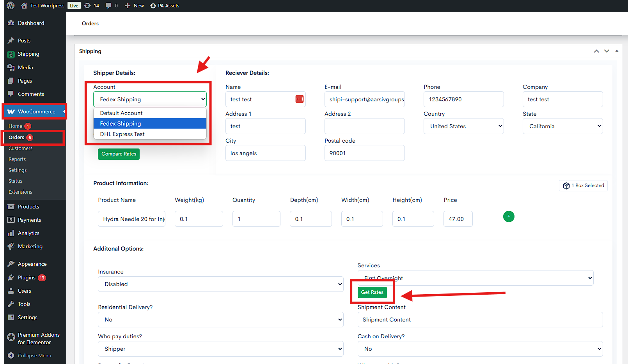Open WooCommerce Home submenu item

click(15, 126)
